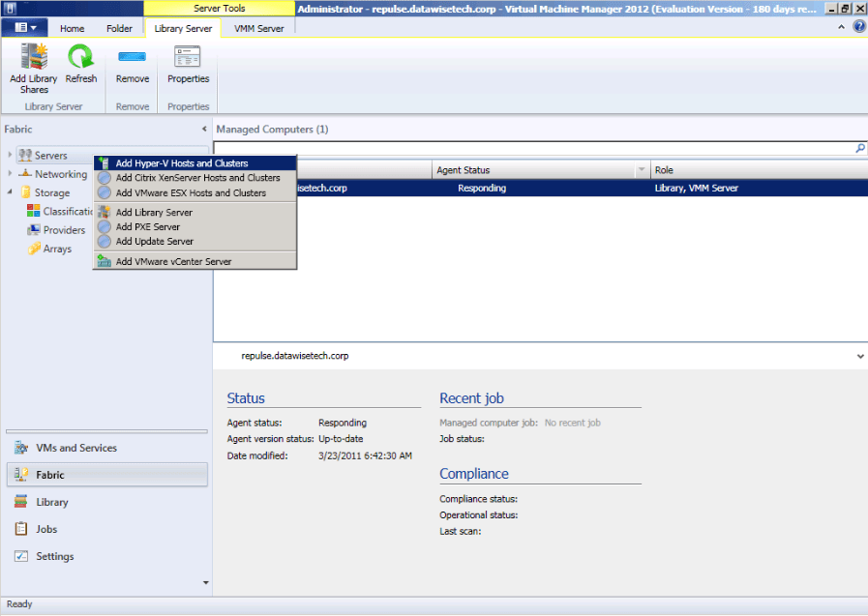Click the Status heading

click(x=246, y=398)
